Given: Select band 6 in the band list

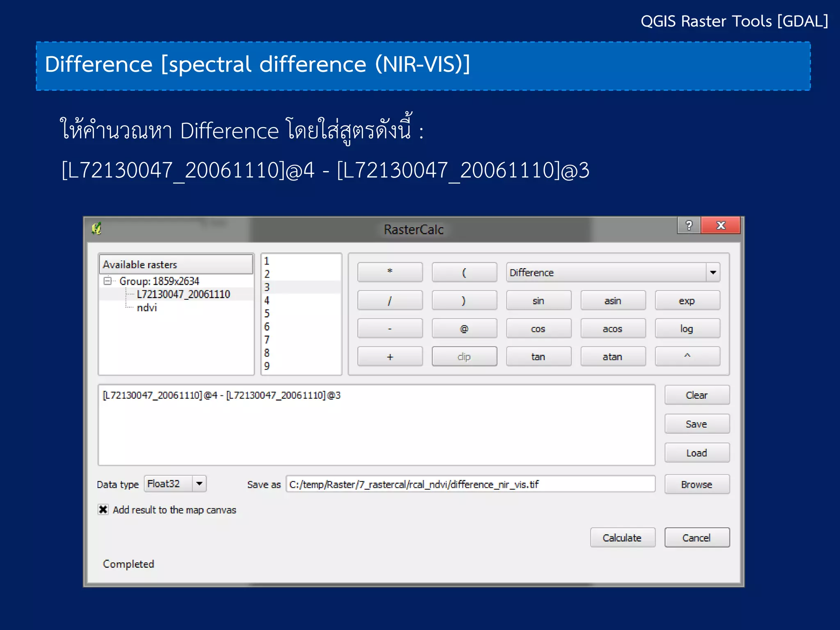Looking at the screenshot, I should 301,326.
